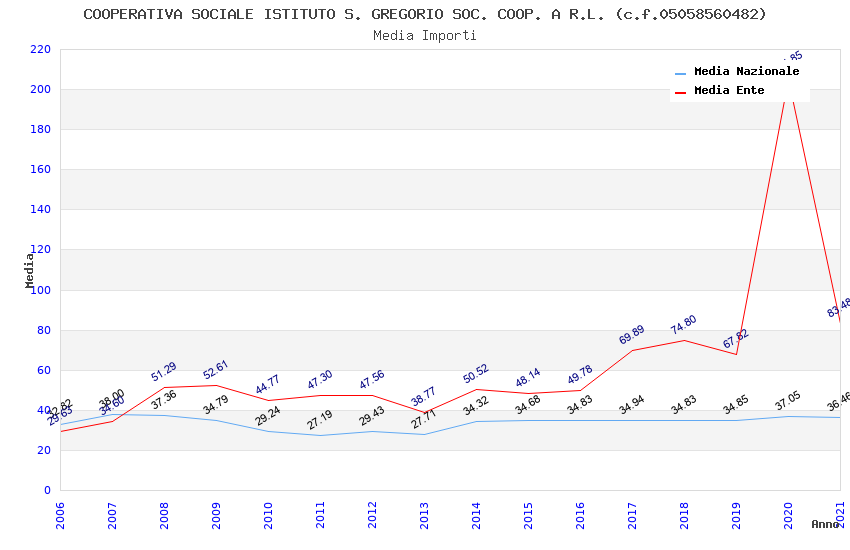Viewport: 850px width, 550px height.
Task: Click the 51.29 data label for 2008
Action: pos(164,371)
